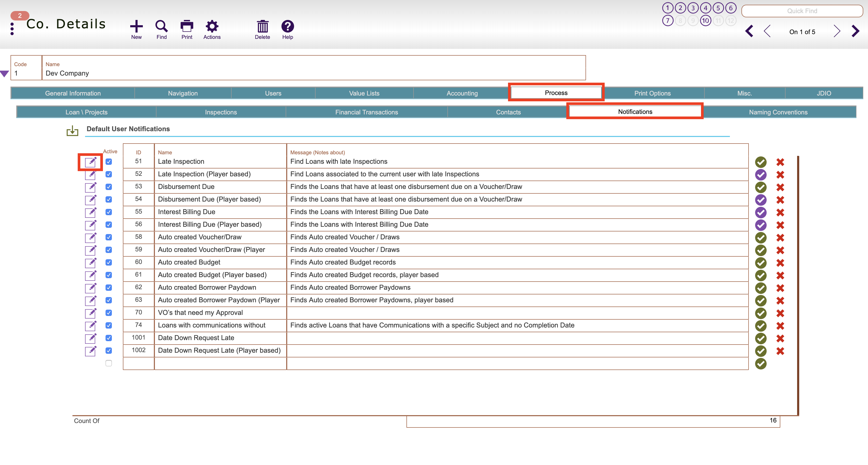Click the red badge showing 2
The height and width of the screenshot is (465, 868).
[20, 15]
